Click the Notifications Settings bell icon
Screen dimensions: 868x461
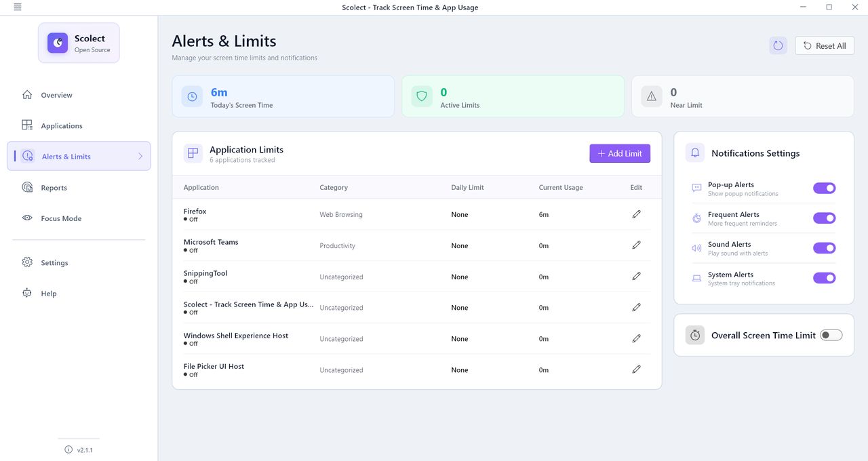695,153
